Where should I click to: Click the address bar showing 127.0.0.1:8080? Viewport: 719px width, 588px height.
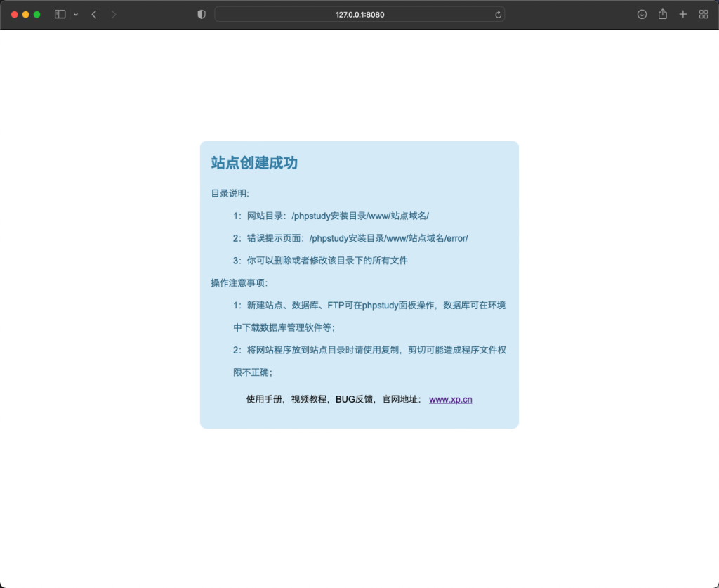[x=359, y=14]
